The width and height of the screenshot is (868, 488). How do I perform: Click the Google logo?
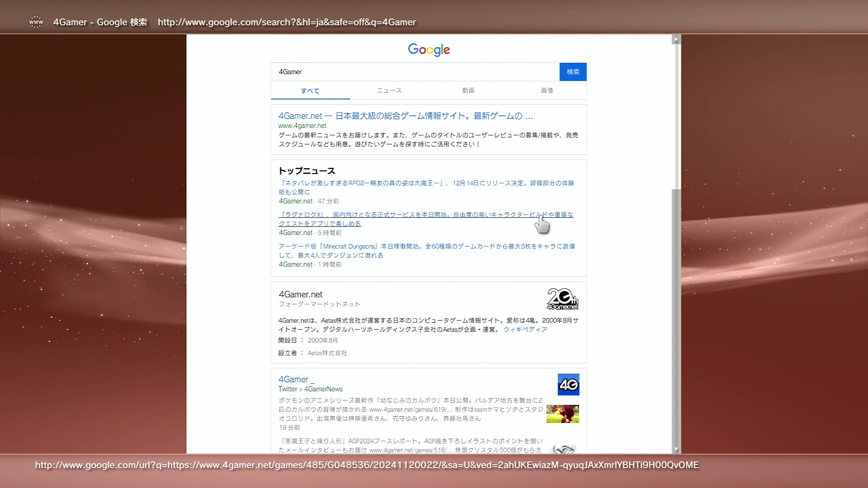pyautogui.click(x=429, y=50)
